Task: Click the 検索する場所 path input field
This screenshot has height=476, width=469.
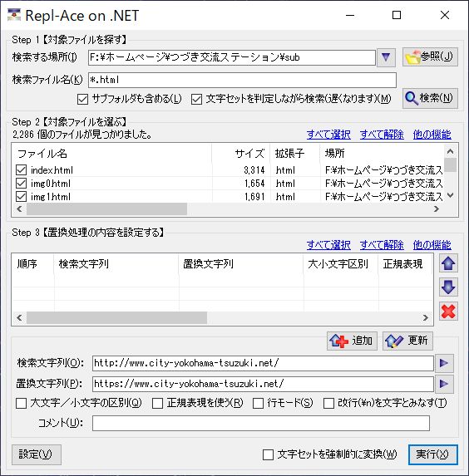Action: pos(232,57)
